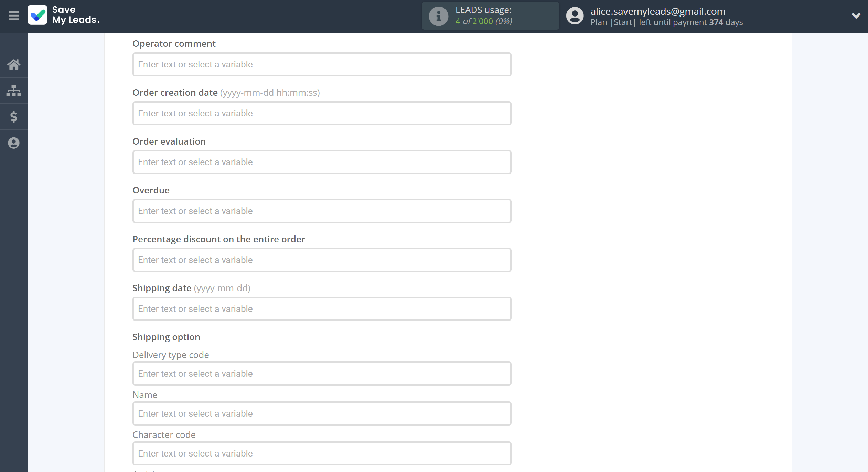Click the Character code input field

click(321, 453)
